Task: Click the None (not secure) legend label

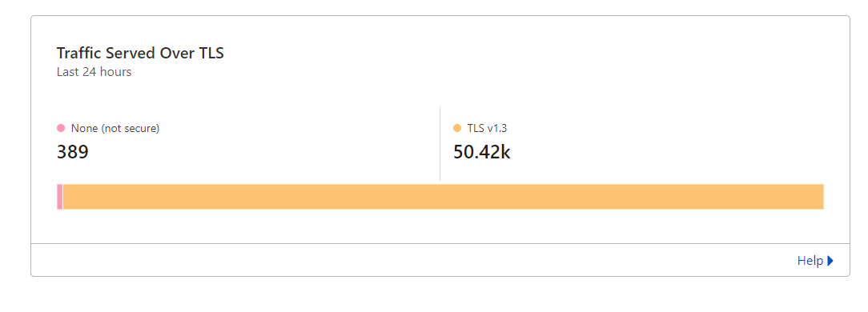Action: tap(115, 128)
